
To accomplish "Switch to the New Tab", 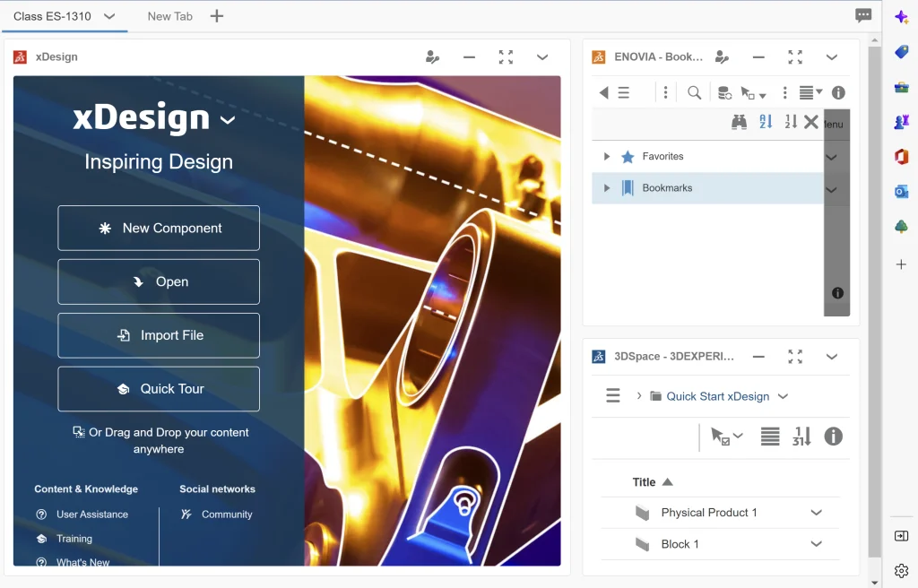I will (170, 15).
